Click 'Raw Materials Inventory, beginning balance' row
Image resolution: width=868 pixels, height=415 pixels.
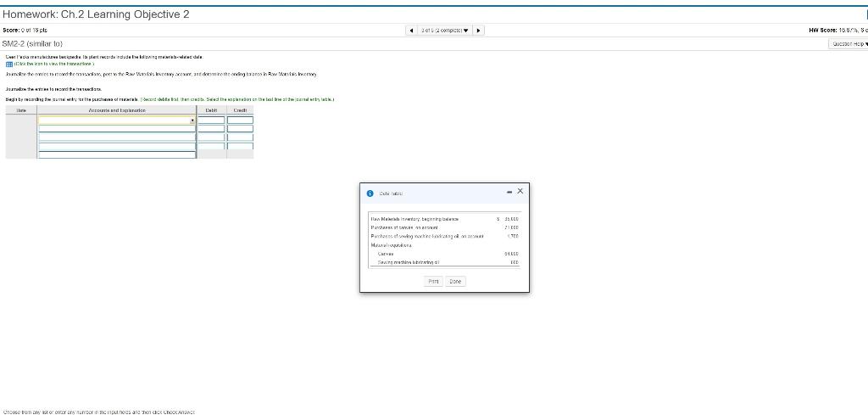[x=444, y=219]
